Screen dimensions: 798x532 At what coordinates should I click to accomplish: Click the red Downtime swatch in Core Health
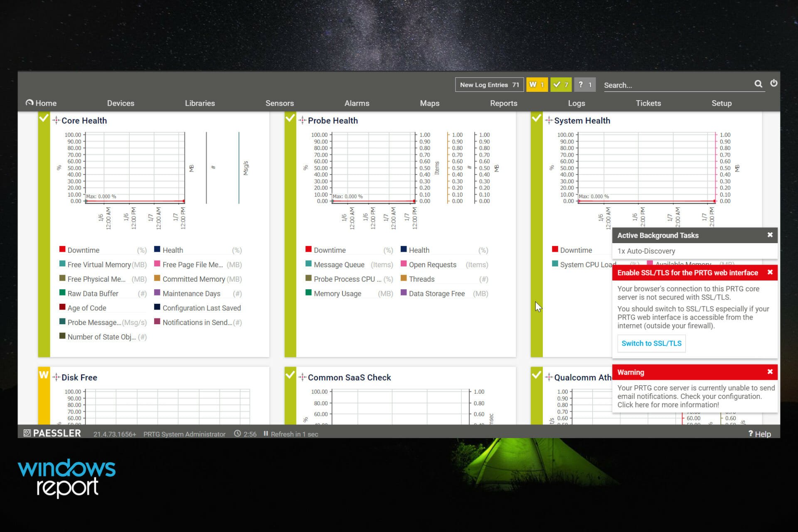62,249
